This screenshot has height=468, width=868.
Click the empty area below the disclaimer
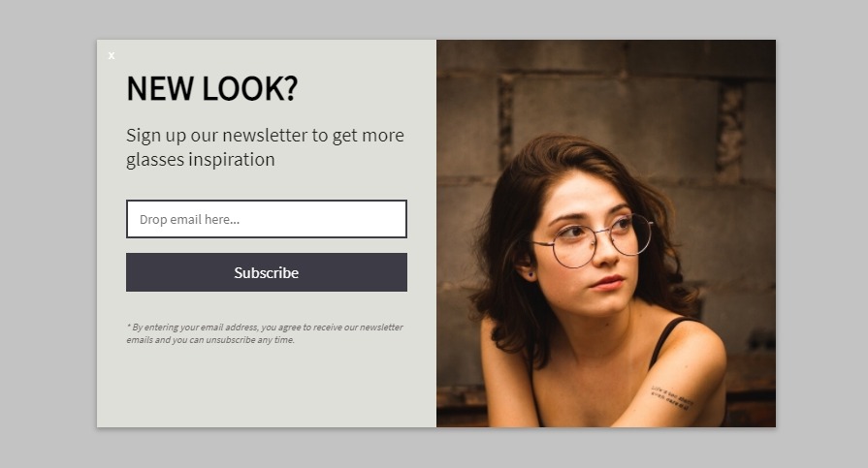point(267,388)
